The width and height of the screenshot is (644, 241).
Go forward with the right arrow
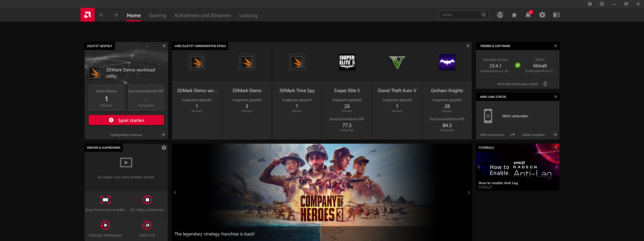coord(116,15)
